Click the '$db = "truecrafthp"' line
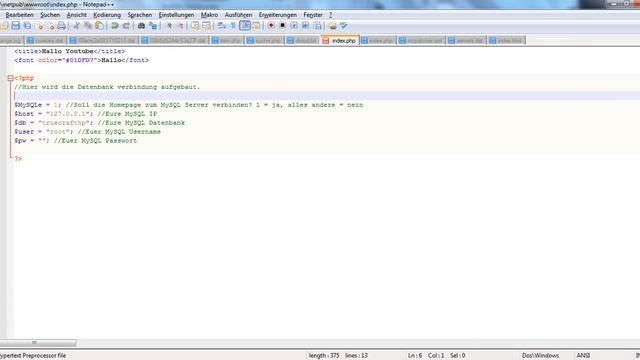The height and width of the screenshot is (360, 640). click(99, 123)
